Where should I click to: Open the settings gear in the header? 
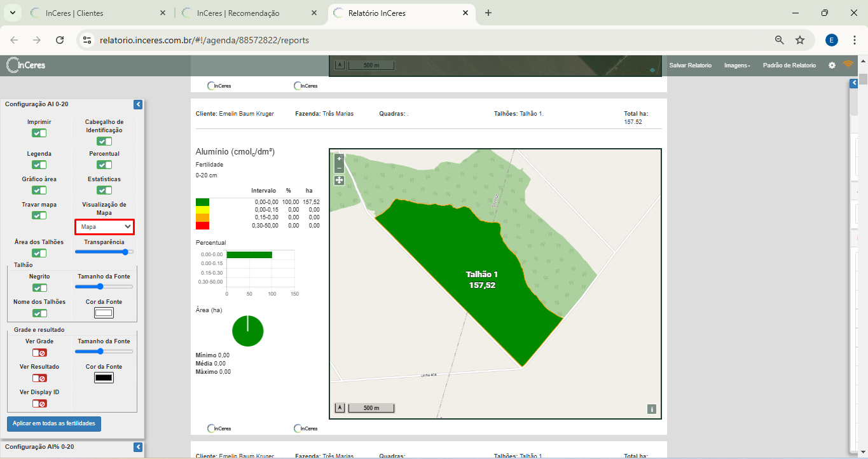[832, 65]
